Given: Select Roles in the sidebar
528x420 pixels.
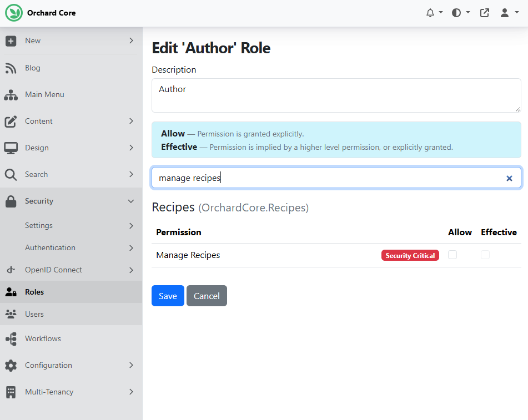Looking at the screenshot, I should 71,292.
